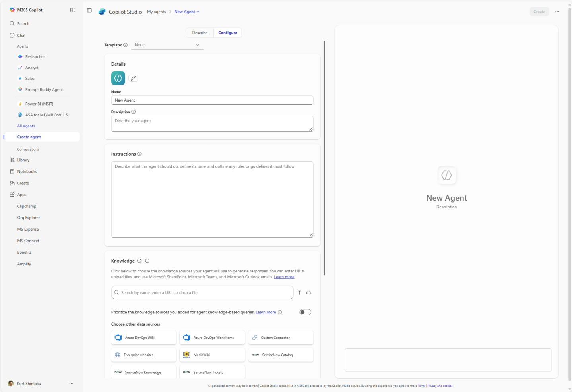Refresh the Knowledge sources list
572x392 pixels.
[x=139, y=261]
